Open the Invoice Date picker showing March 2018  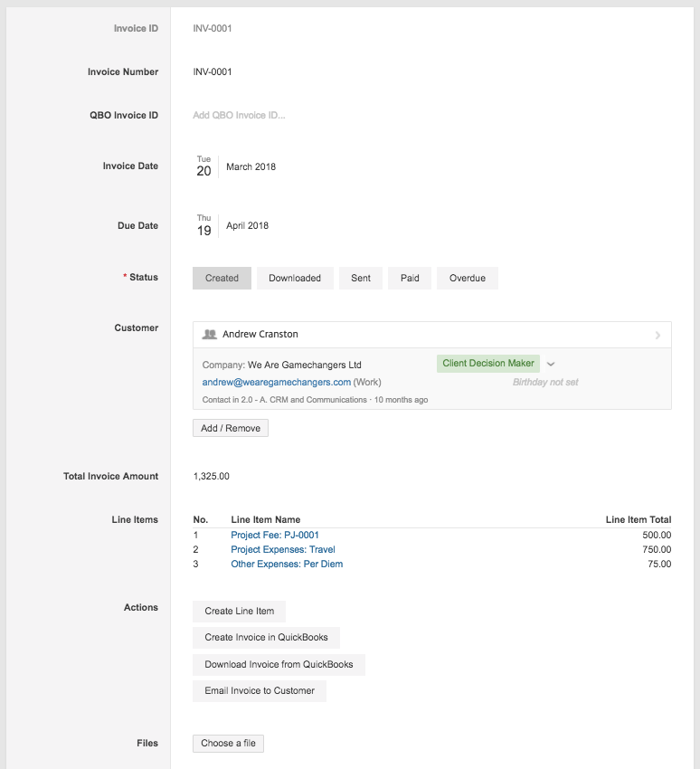point(236,166)
